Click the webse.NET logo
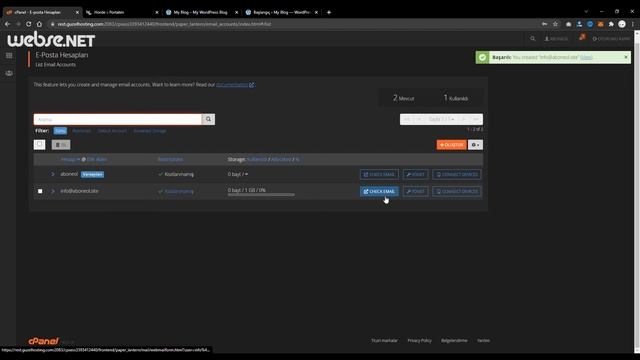Image resolution: width=640 pixels, height=360 pixels. [51, 40]
